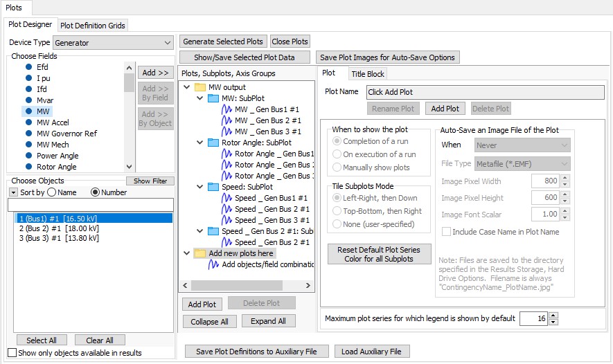Increase the maximum plot series legend value
Screen dimensions: 613x364
(x=553, y=316)
